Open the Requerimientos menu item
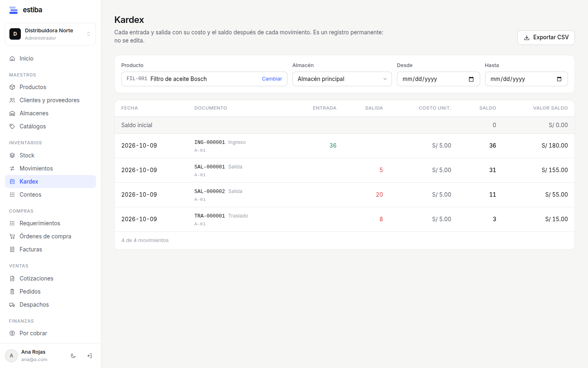 click(x=50, y=223)
